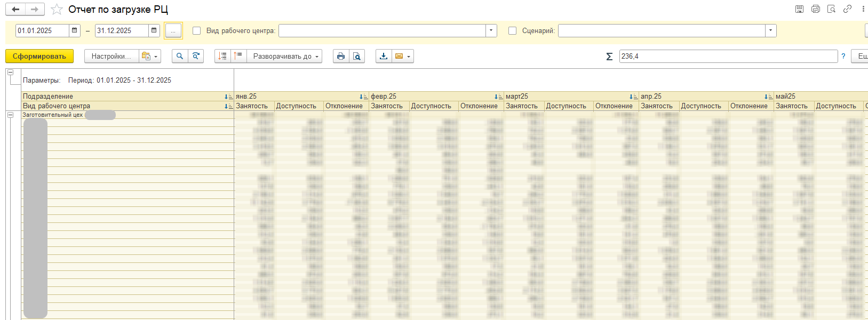This screenshot has width=868, height=320.
Task: Open the Сценарий dropdown list
Action: pos(770,30)
